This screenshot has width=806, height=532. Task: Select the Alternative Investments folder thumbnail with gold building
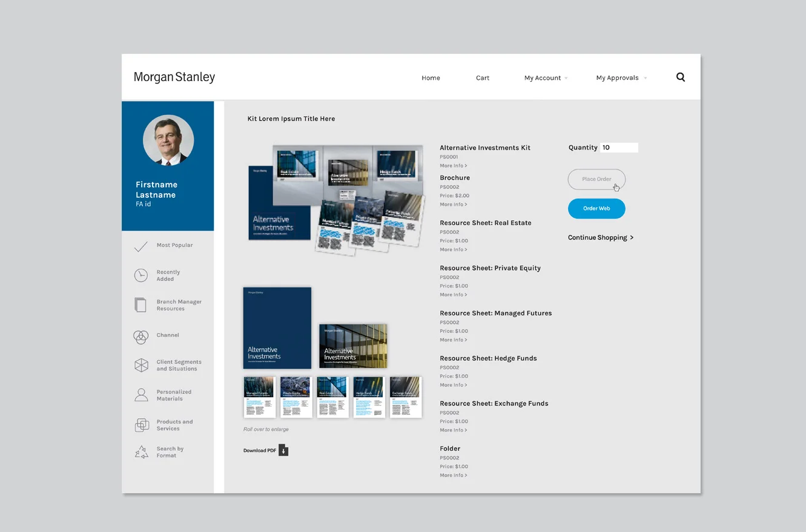[x=353, y=346]
